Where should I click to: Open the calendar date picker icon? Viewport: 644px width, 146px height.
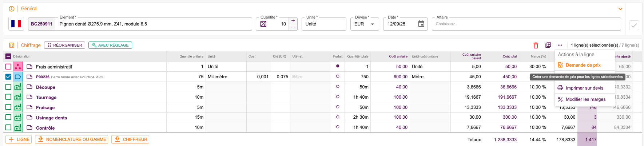coord(421,24)
